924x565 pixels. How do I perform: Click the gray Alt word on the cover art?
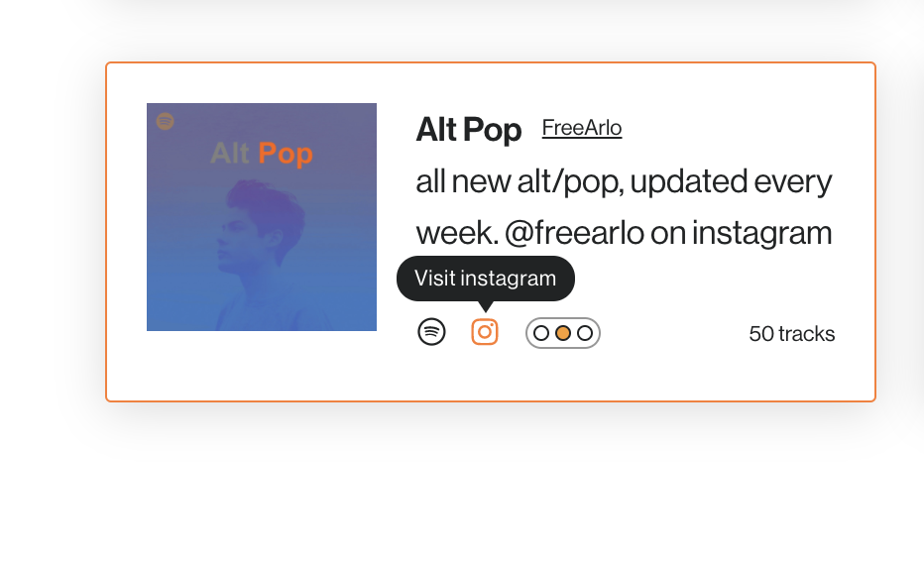click(230, 154)
